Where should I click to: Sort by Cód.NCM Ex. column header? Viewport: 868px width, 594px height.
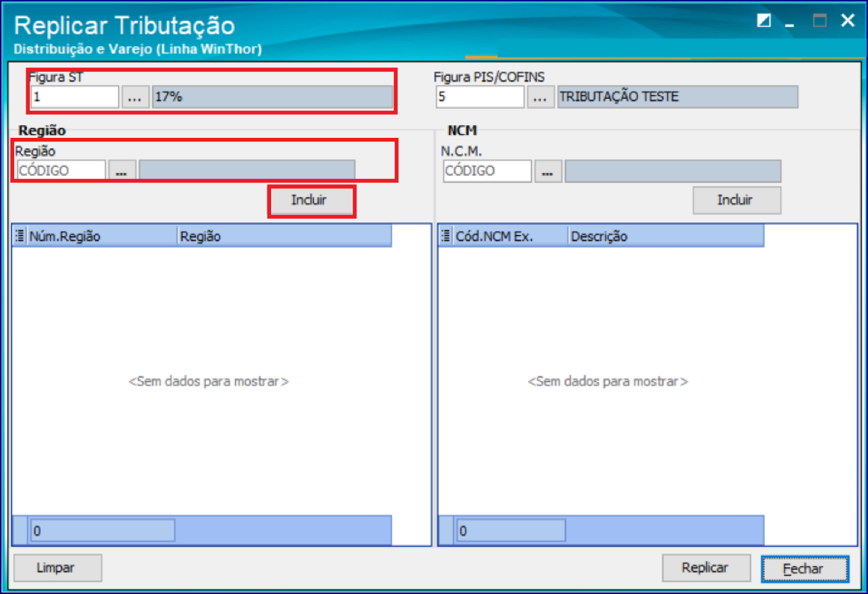pos(510,236)
